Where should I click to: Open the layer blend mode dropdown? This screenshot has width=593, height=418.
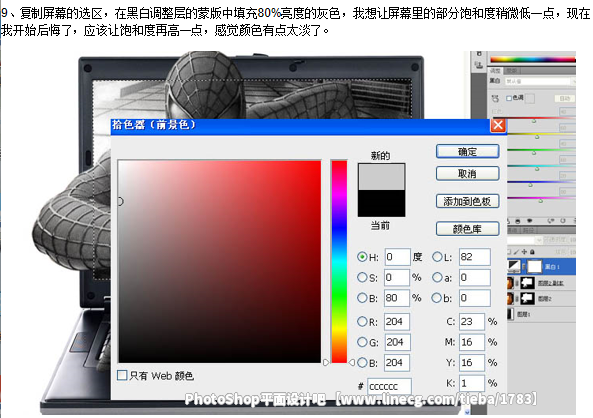coord(525,240)
